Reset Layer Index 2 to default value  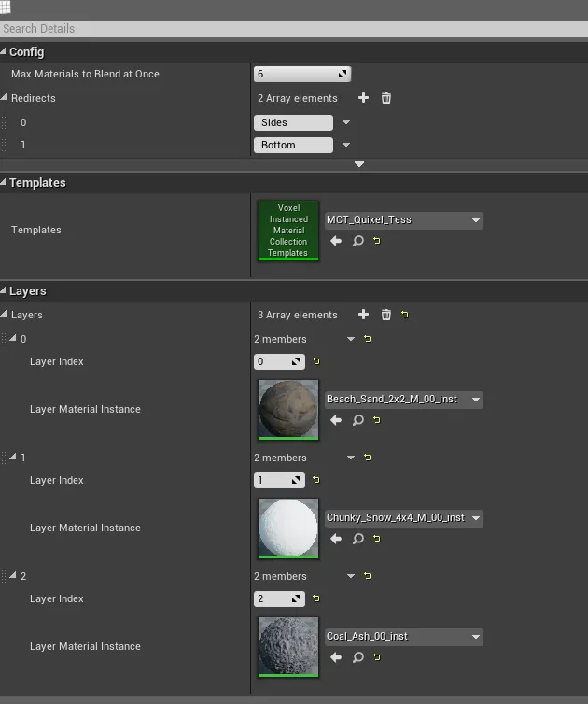tap(316, 598)
